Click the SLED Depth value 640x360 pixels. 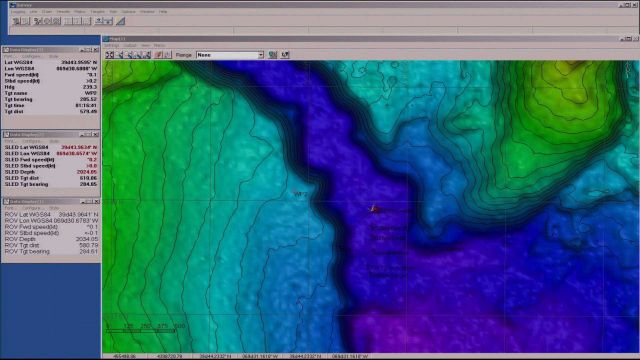click(x=87, y=172)
